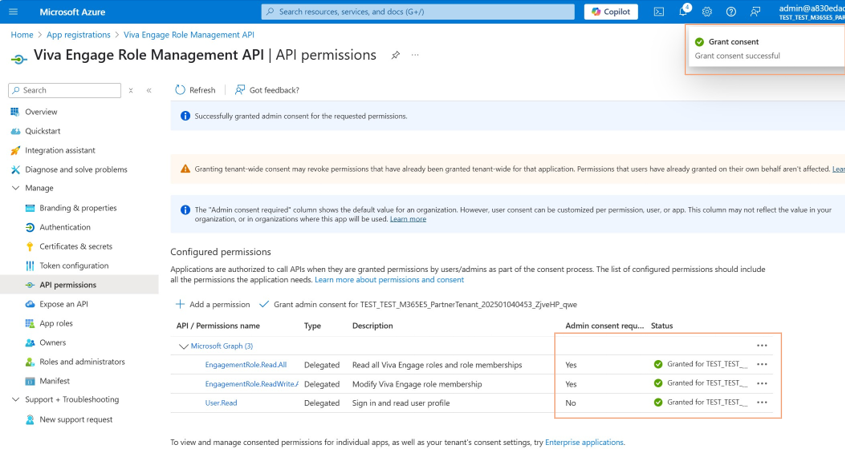Click the Grant consent success notification
Viewport: 845px width, 453px height.
pos(765,49)
